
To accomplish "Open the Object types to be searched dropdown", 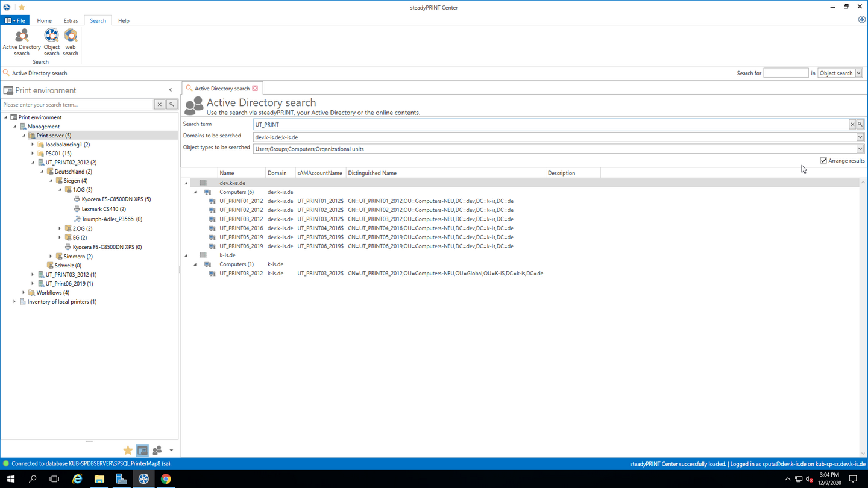I will [860, 149].
